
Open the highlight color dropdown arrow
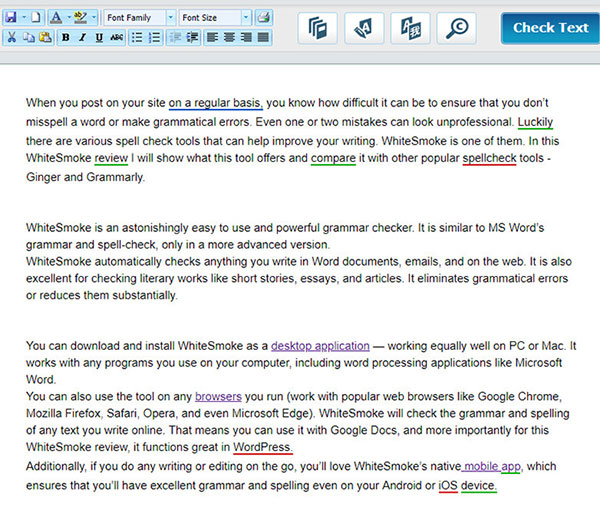[x=94, y=17]
